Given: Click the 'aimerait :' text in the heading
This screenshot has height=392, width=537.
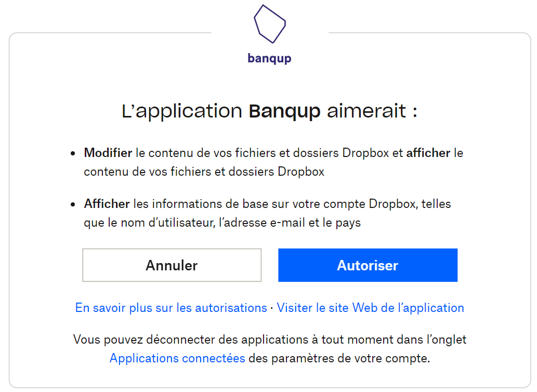Looking at the screenshot, I should 372,111.
